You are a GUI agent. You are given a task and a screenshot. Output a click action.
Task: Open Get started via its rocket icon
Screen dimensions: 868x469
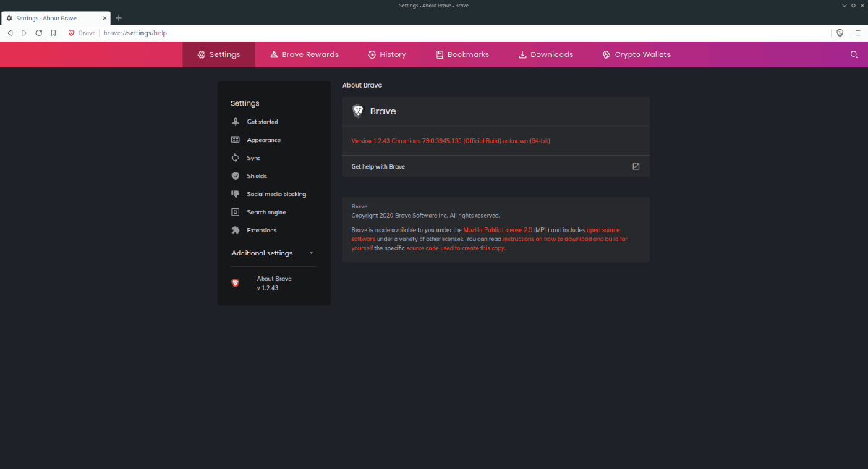point(235,122)
